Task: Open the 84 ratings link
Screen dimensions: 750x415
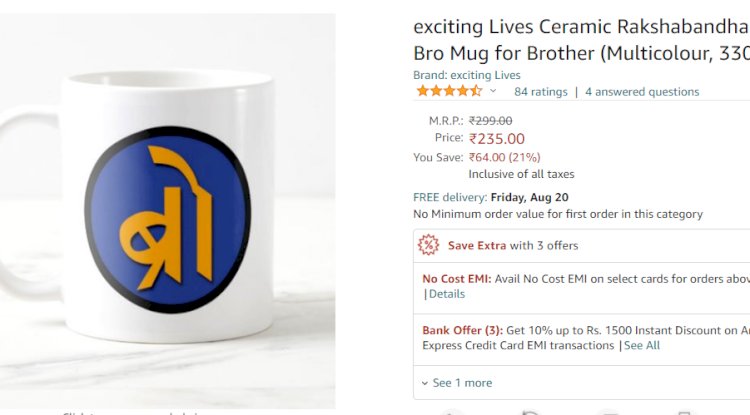Action: (x=540, y=92)
